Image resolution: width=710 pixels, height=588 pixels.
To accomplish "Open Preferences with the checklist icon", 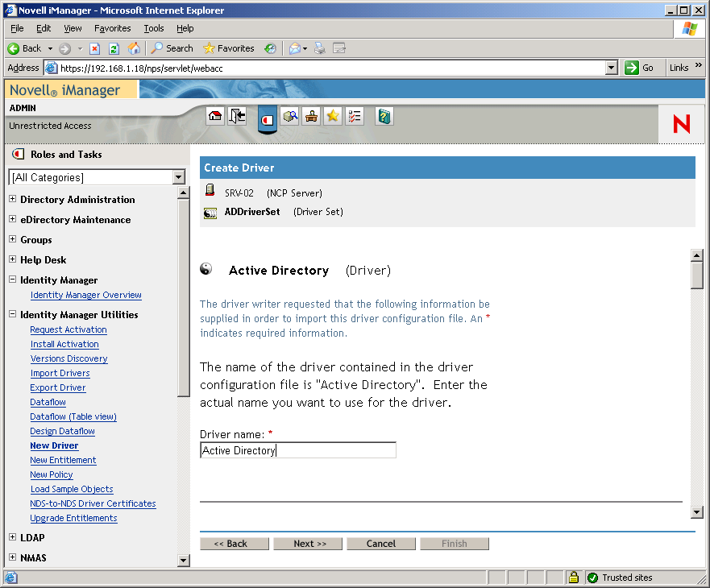I will pos(354,116).
